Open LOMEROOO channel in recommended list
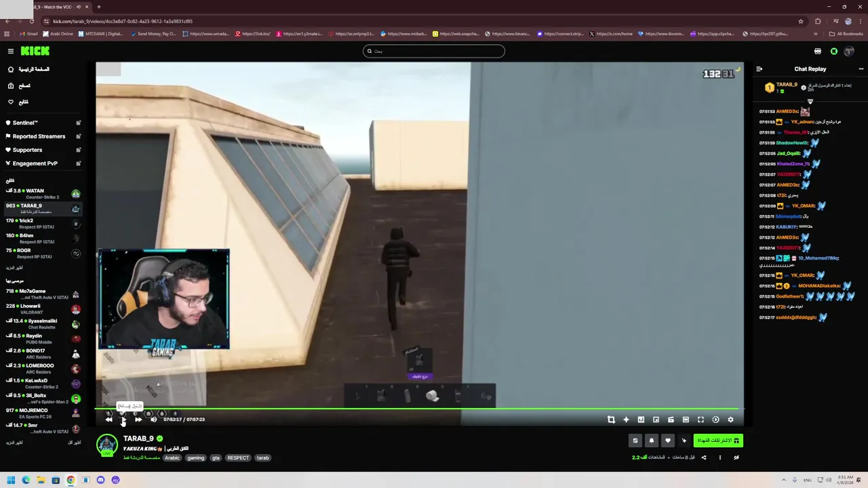Viewport: 868px width, 488px height. coord(42,369)
